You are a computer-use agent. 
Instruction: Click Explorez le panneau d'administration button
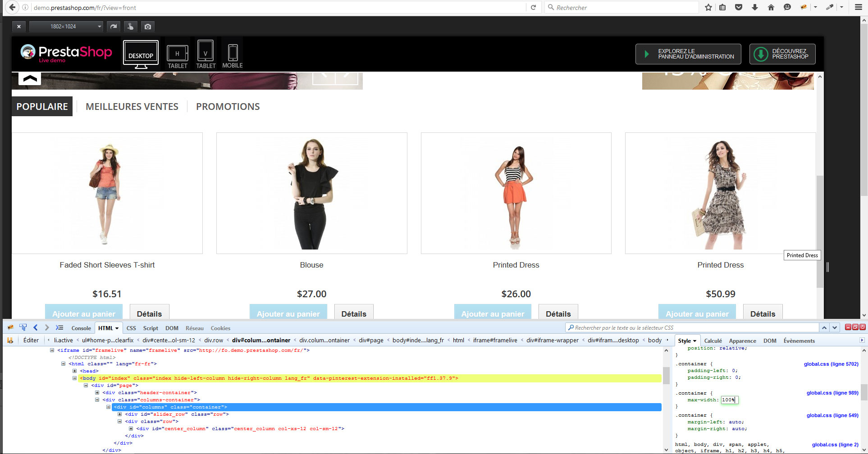pyautogui.click(x=688, y=54)
